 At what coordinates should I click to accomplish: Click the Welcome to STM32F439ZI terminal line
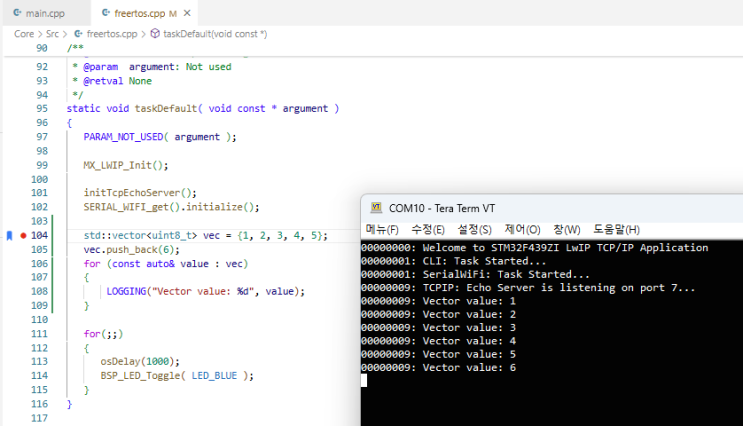(x=535, y=248)
